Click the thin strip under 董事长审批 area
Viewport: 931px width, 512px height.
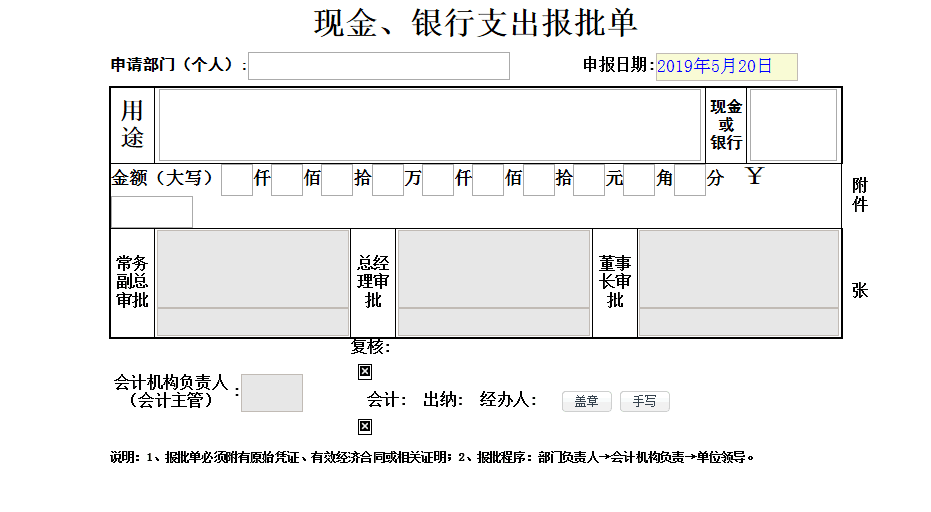point(738,322)
